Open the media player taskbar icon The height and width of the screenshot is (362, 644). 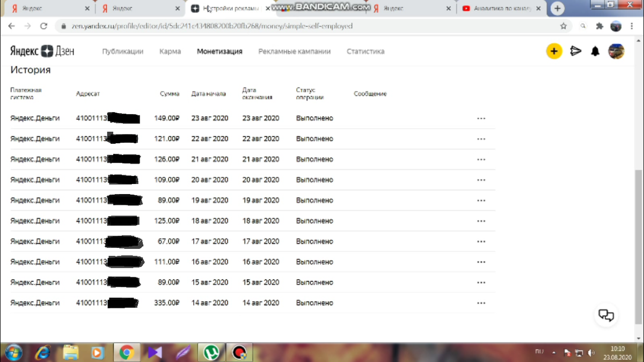point(98,352)
